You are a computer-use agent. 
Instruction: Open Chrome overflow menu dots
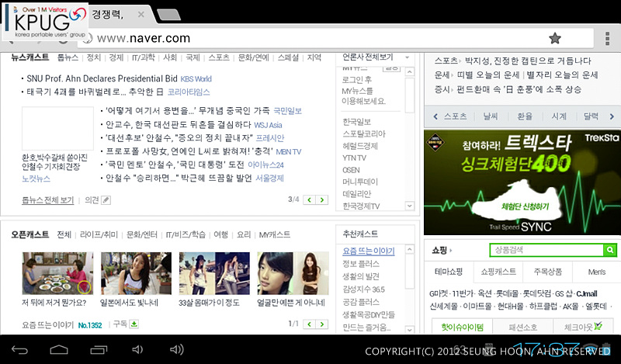pyautogui.click(x=607, y=39)
